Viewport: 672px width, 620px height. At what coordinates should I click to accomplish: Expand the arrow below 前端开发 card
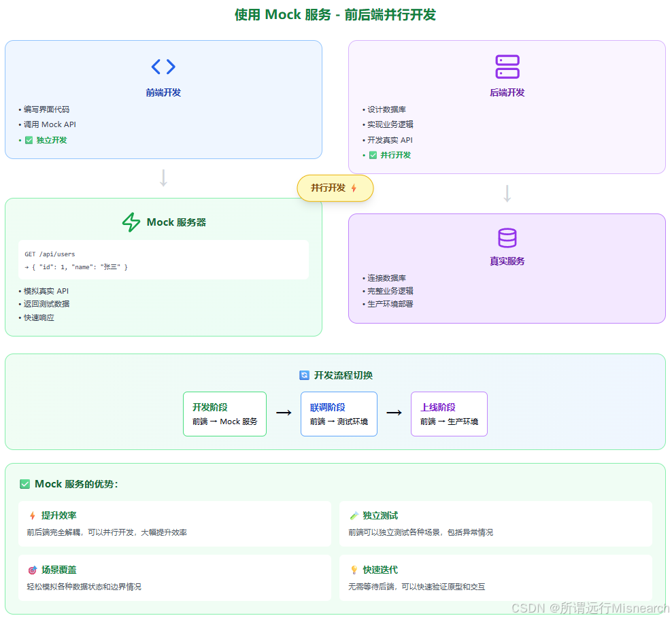(x=163, y=179)
